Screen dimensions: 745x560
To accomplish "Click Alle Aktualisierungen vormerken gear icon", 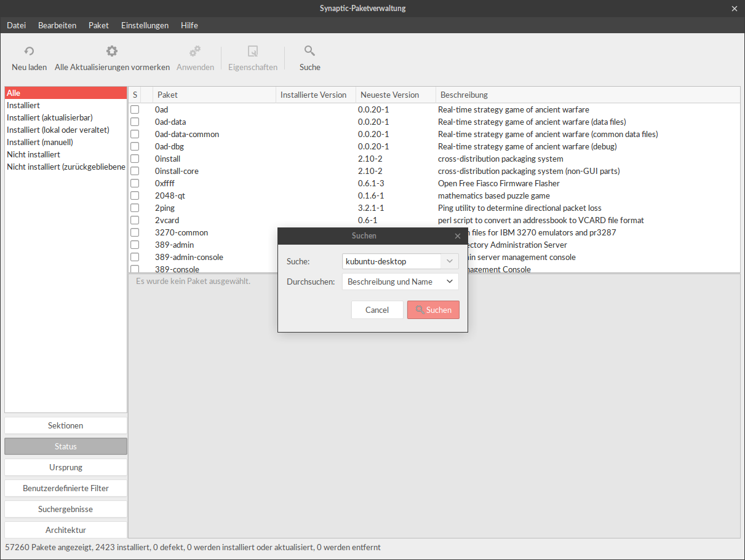I will pyautogui.click(x=112, y=51).
